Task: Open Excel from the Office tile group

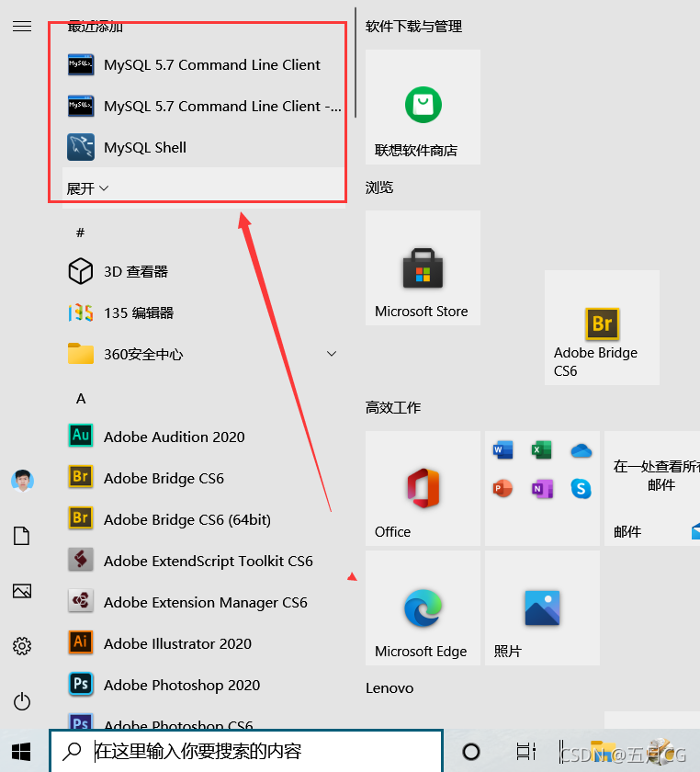Action: [541, 449]
